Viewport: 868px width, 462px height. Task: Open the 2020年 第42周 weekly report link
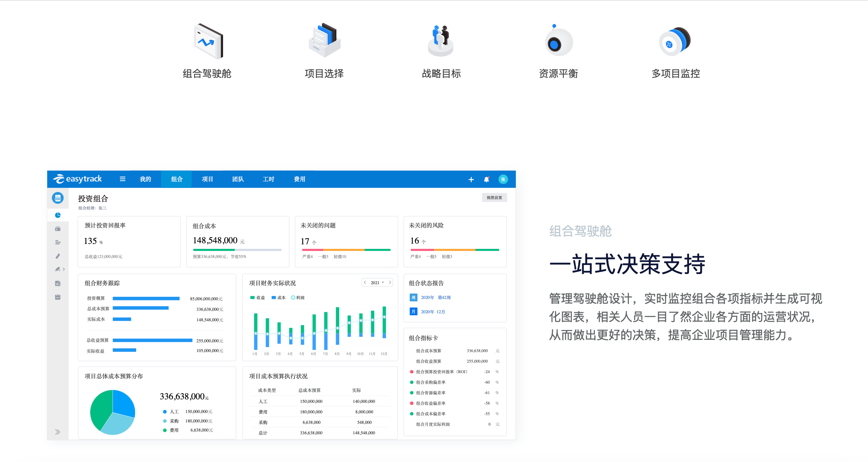435,297
